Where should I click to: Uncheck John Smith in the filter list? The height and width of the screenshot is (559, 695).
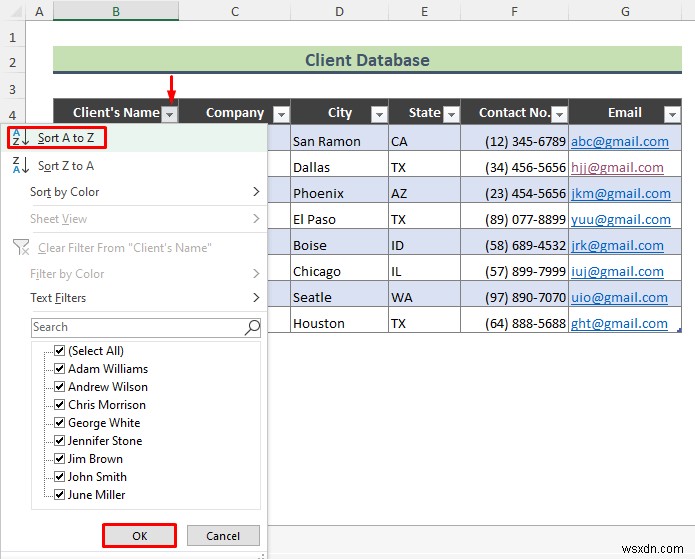coord(59,476)
